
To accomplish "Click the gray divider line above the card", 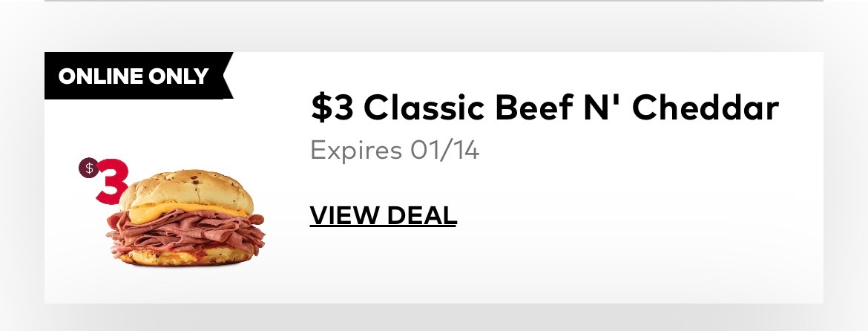I will [434, 1].
